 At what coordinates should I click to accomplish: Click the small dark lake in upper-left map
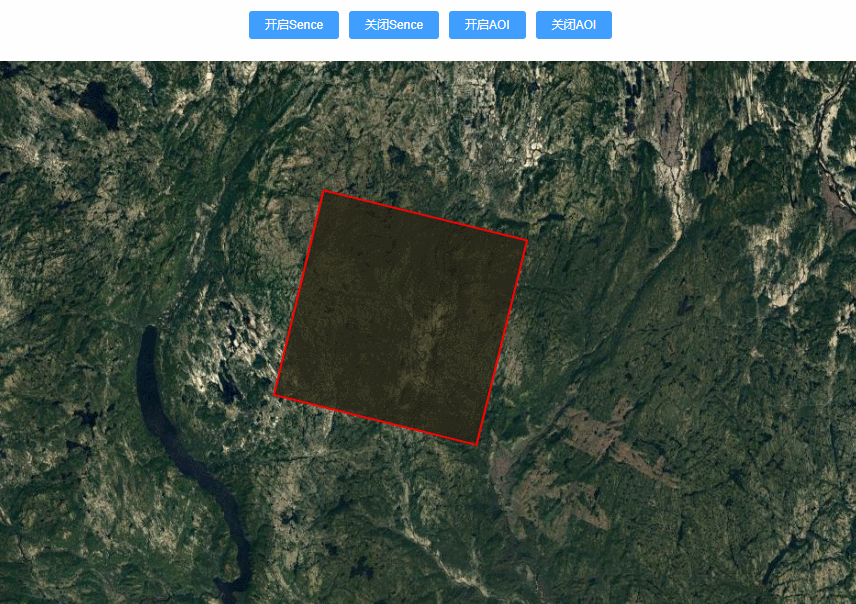[x=99, y=104]
